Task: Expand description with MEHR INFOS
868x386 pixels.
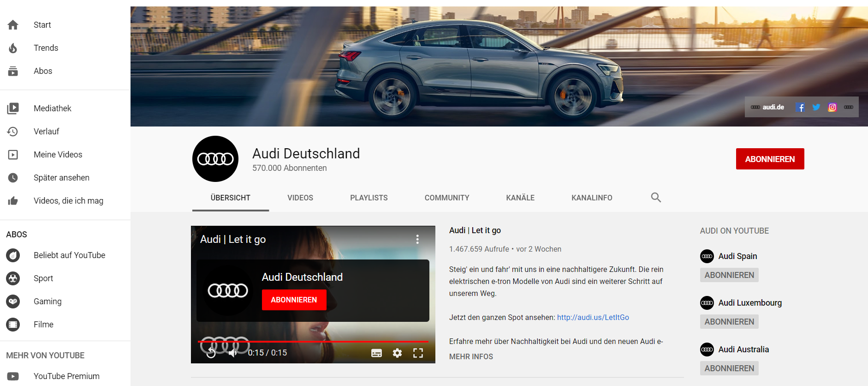Action: [x=471, y=356]
